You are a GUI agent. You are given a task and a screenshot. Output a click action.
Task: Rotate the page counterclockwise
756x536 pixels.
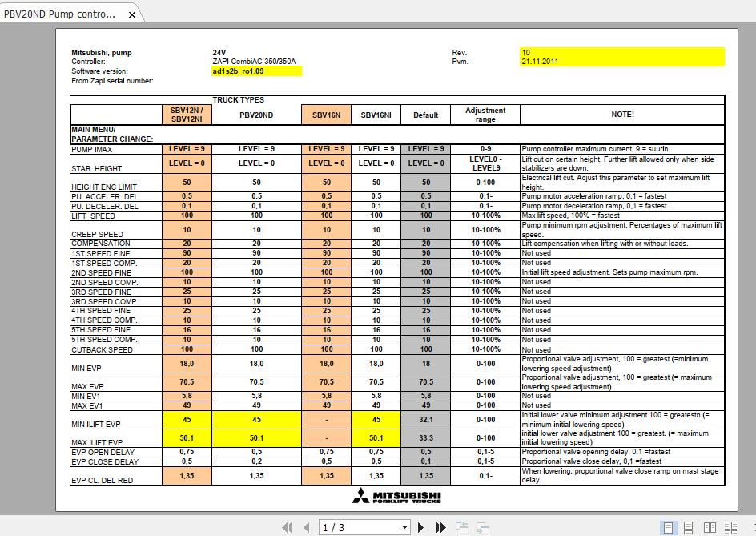point(462,527)
